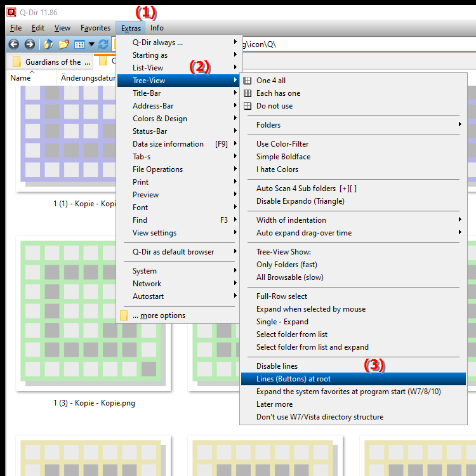476x476 pixels.
Task: Open File Operations submenu
Action: [x=178, y=169]
